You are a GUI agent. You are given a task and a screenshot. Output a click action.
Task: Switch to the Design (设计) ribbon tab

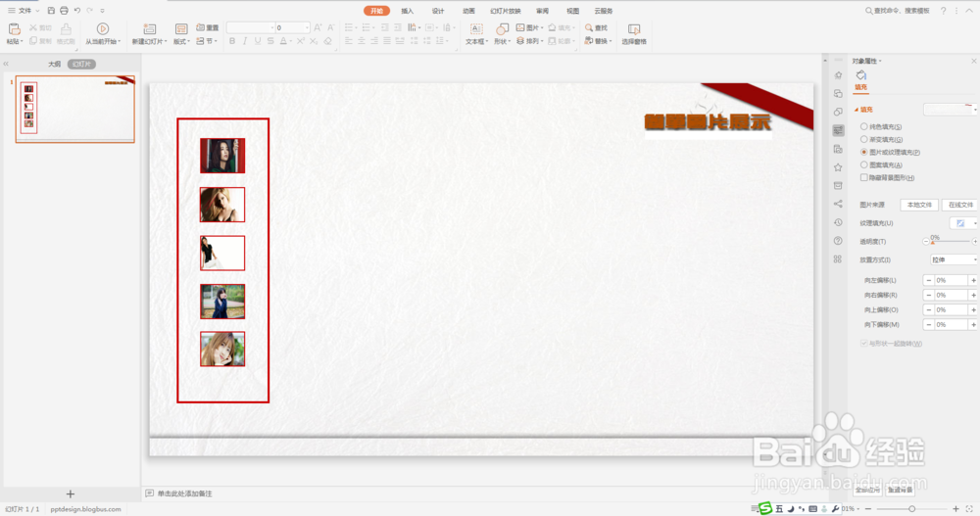(x=438, y=11)
